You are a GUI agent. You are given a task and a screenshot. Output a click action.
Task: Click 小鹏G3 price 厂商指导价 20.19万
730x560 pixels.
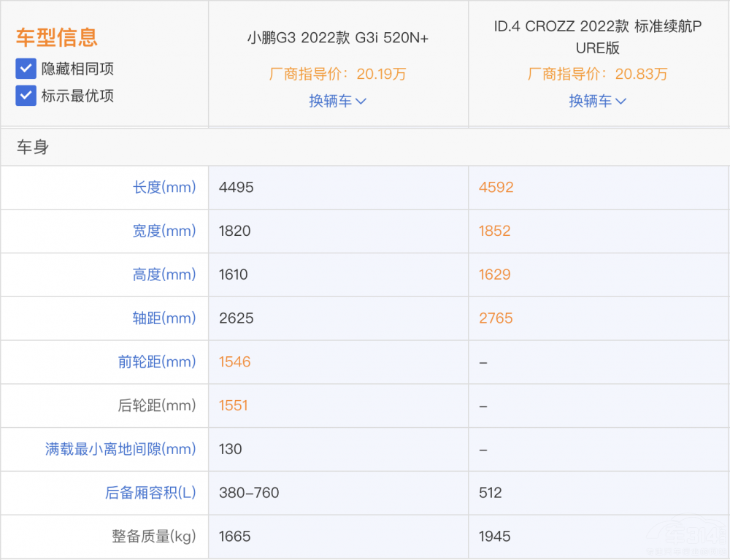click(x=337, y=74)
